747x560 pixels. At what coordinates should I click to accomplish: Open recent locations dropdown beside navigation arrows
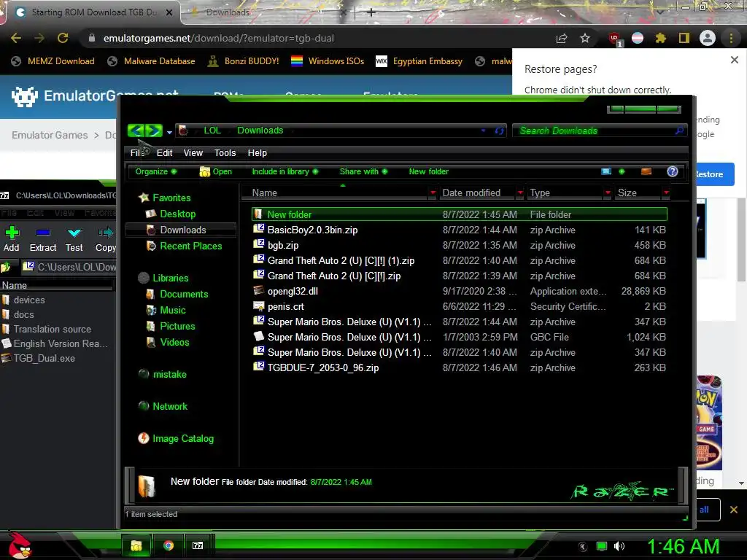[169, 133]
